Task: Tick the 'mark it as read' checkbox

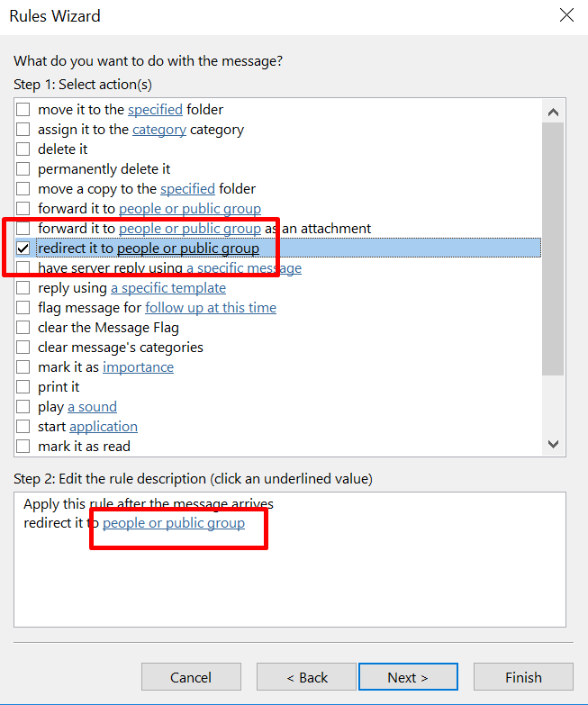Action: coord(23,446)
